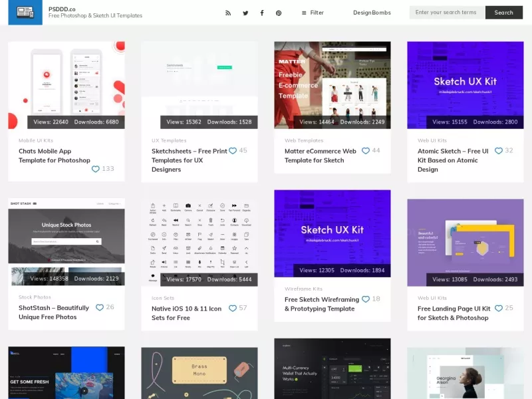This screenshot has width=532, height=399.
Task: Click the PSDDD.co site title text
Action: pyautogui.click(x=62, y=9)
